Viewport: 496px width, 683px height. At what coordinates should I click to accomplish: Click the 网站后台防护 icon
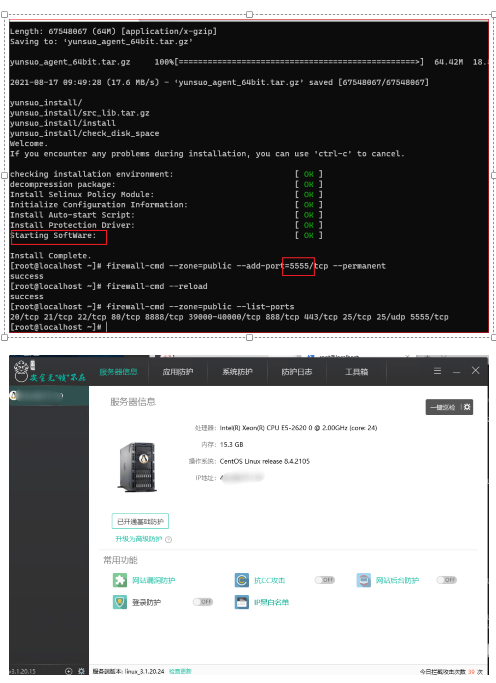[364, 580]
